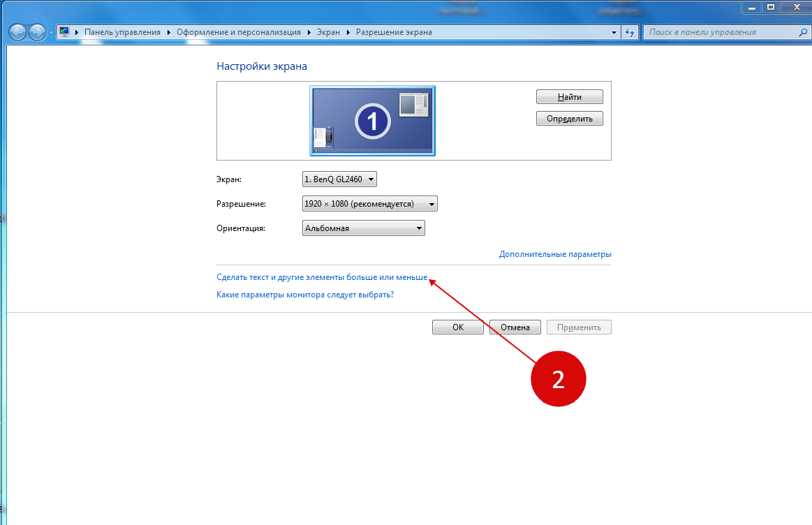Image resolution: width=812 pixels, height=525 pixels.
Task: Open Дополнительные параметры link
Action: (x=555, y=254)
